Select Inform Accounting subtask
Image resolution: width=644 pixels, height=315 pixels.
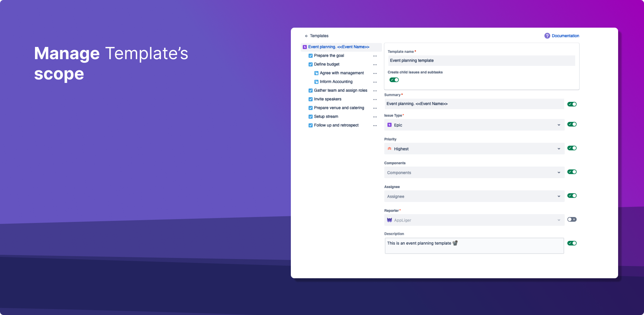(336, 82)
